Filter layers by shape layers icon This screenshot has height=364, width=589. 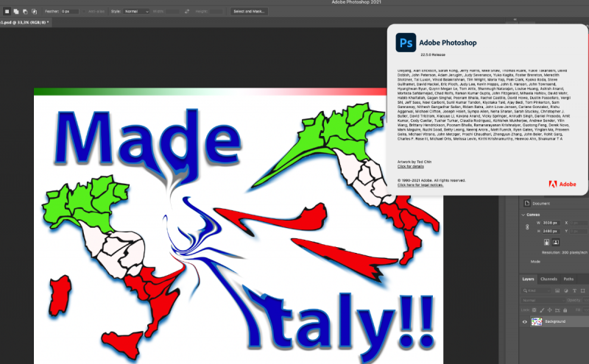(582, 290)
